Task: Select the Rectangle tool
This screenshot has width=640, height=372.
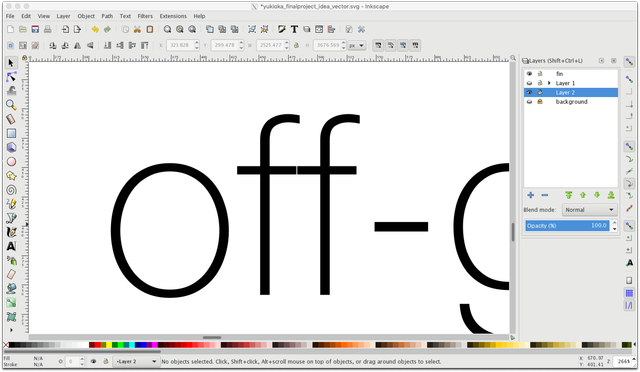Action: click(x=11, y=133)
